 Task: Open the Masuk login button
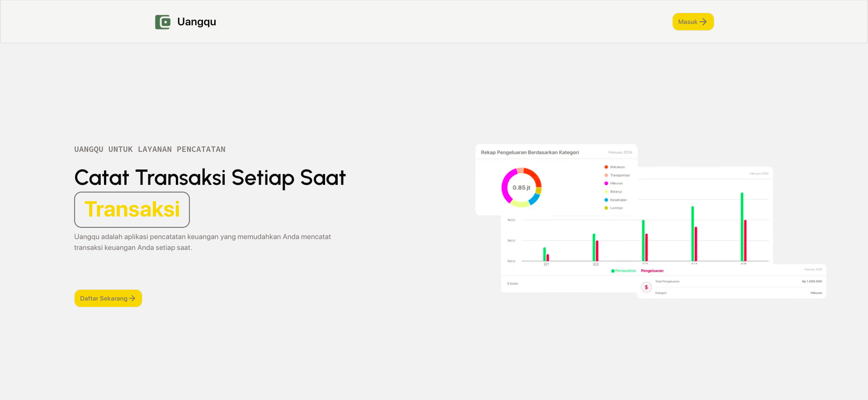693,22
